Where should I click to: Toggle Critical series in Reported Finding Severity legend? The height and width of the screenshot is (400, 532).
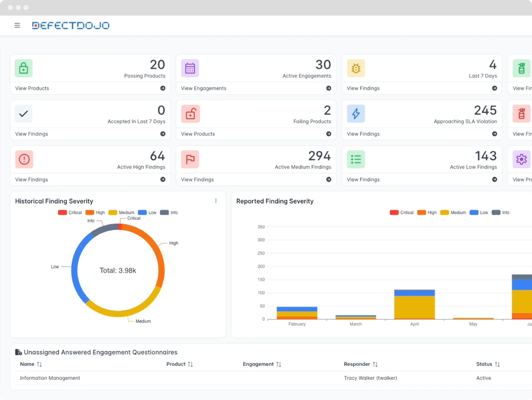402,212
